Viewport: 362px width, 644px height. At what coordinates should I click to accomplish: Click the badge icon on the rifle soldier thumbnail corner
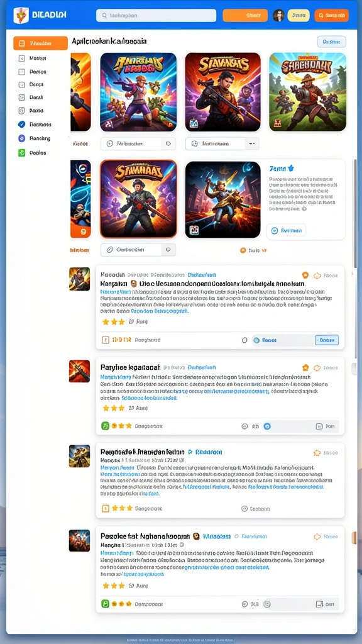click(194, 124)
